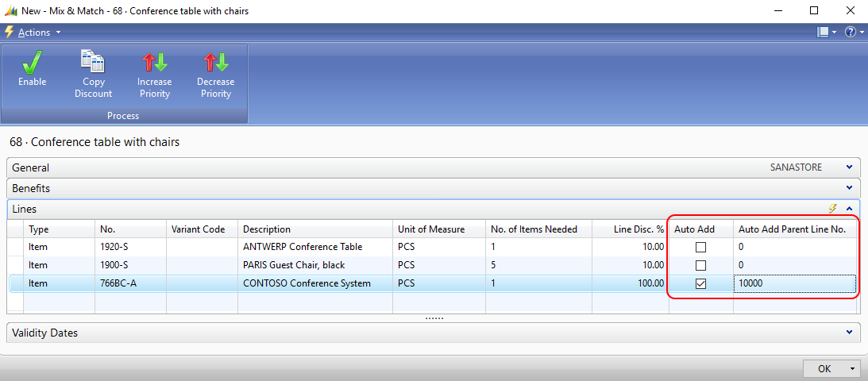Click the Copy Discount icon
Image resolution: width=868 pixels, height=381 pixels.
(94, 61)
